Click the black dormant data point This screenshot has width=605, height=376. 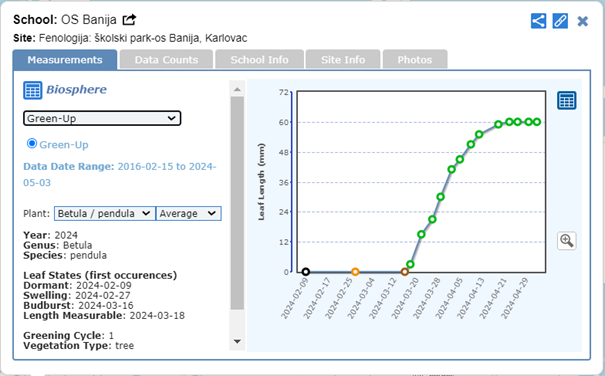point(306,272)
